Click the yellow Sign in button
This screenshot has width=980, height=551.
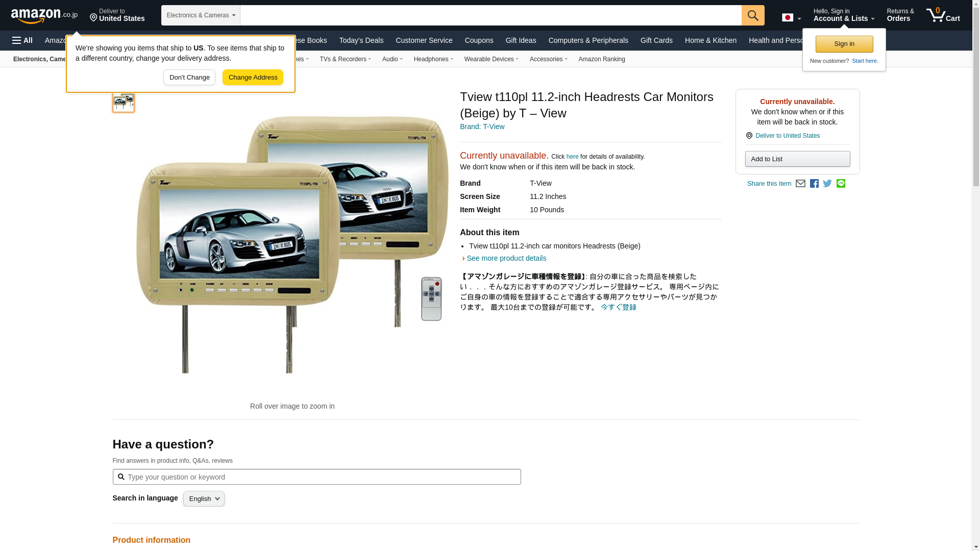[x=844, y=44]
